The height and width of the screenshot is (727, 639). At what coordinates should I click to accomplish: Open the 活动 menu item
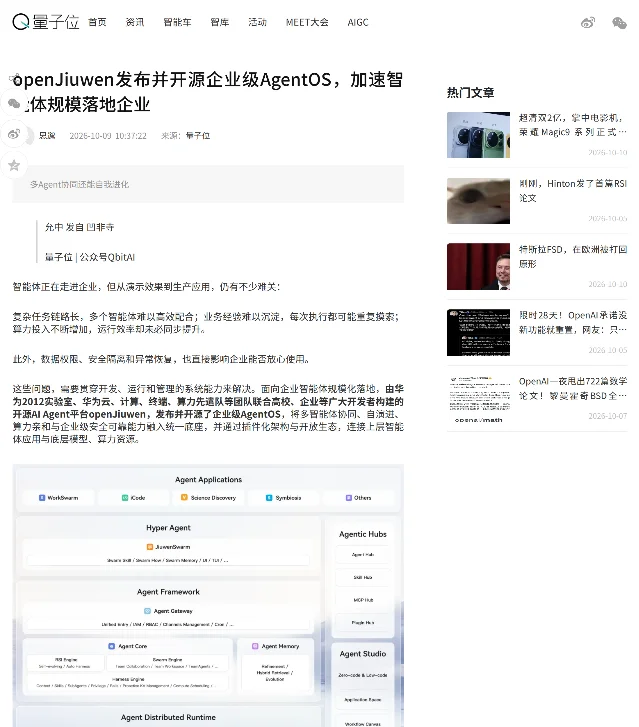257,22
